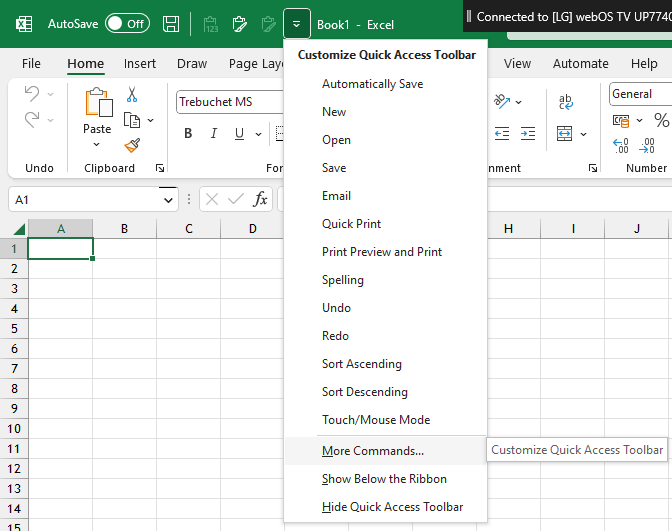Toggle Underline formatting
Viewport: 672px width, 531px height.
click(x=239, y=134)
